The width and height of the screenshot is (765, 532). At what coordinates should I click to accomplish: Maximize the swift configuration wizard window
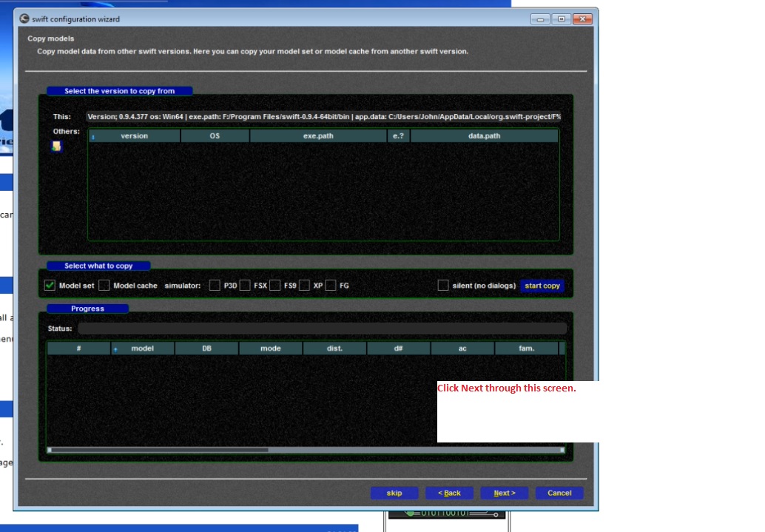[561, 19]
